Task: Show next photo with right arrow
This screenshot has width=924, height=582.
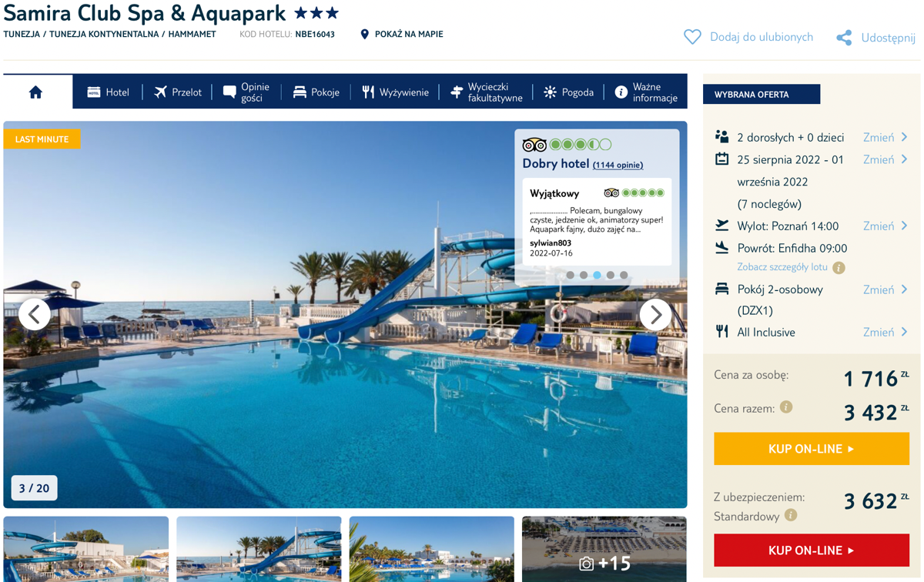Action: [655, 314]
